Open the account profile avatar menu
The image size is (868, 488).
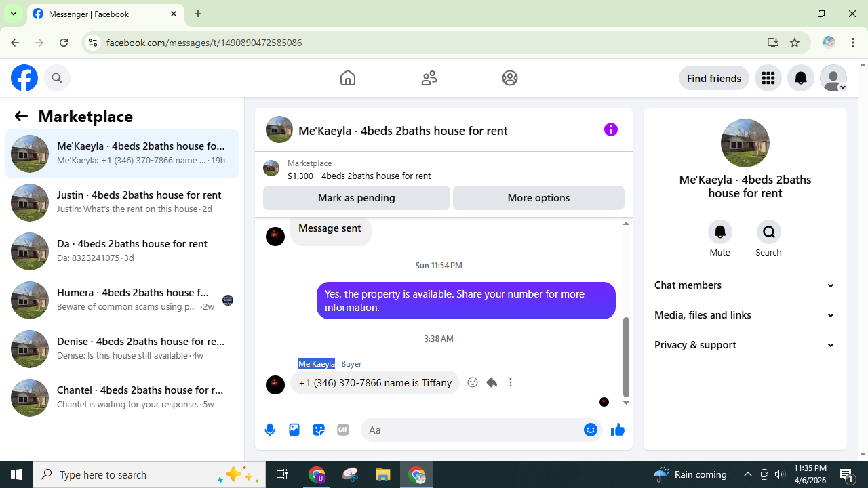tap(833, 78)
